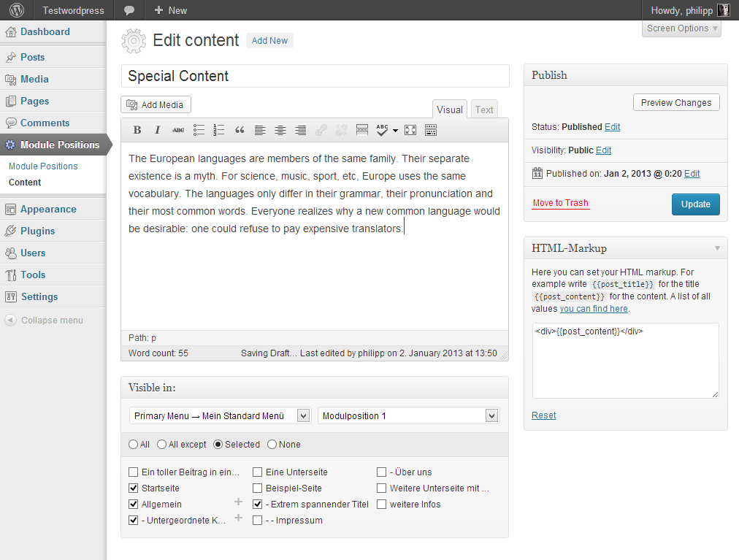Show the kitchen sink toolbar row
Viewport: 739px width, 560px height.
pos(431,130)
